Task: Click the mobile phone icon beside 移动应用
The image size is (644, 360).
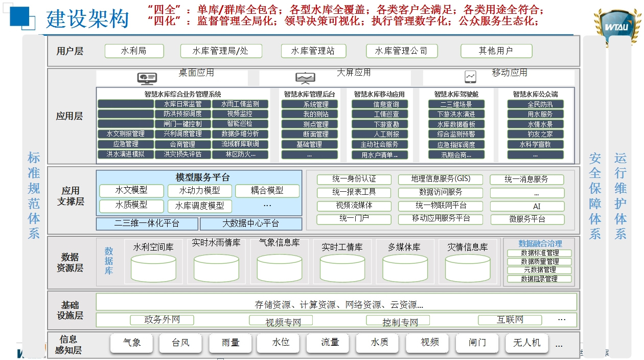Action: click(471, 76)
